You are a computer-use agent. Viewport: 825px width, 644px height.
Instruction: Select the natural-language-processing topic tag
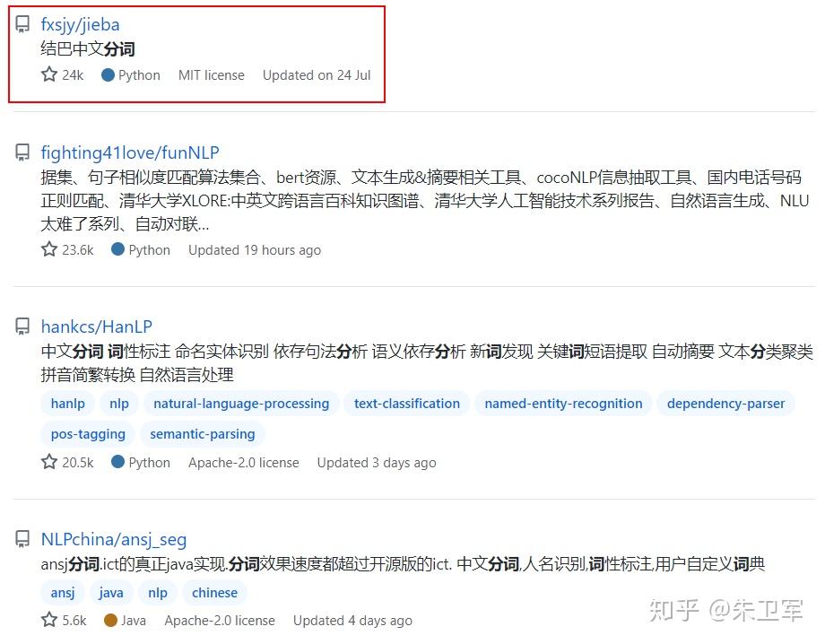241,404
